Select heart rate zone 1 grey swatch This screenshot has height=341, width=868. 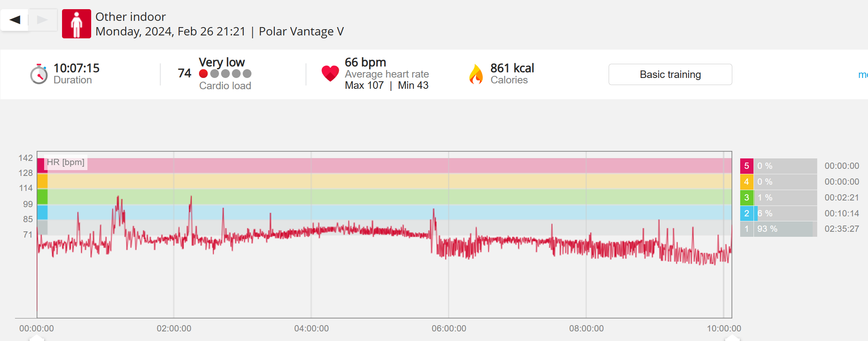746,229
